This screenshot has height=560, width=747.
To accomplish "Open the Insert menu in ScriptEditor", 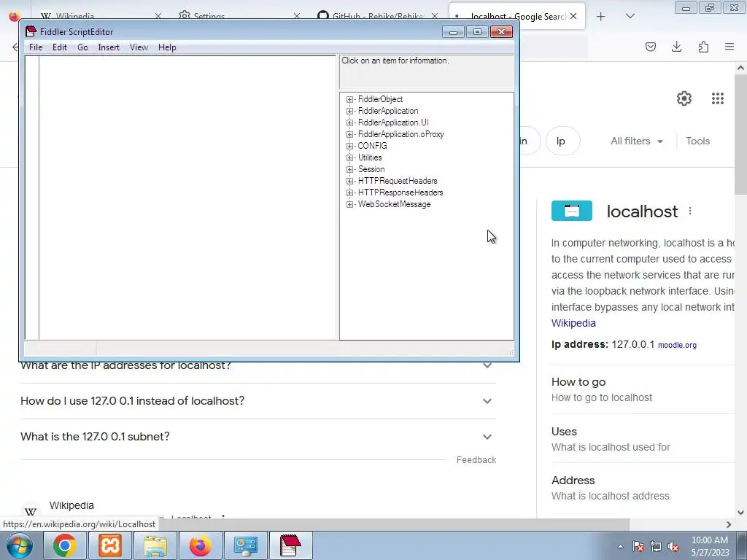I will pyautogui.click(x=109, y=47).
